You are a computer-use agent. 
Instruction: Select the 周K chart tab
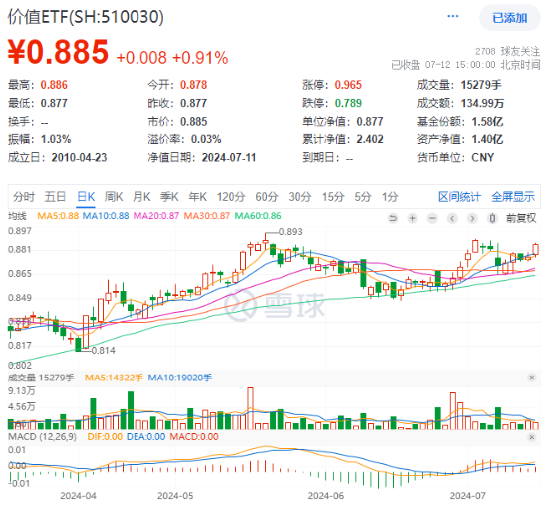point(114,197)
